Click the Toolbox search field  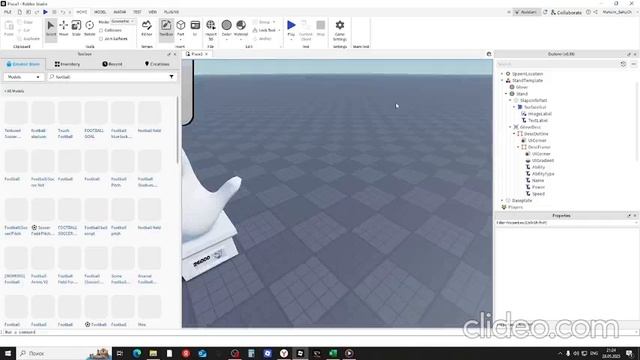click(108, 77)
